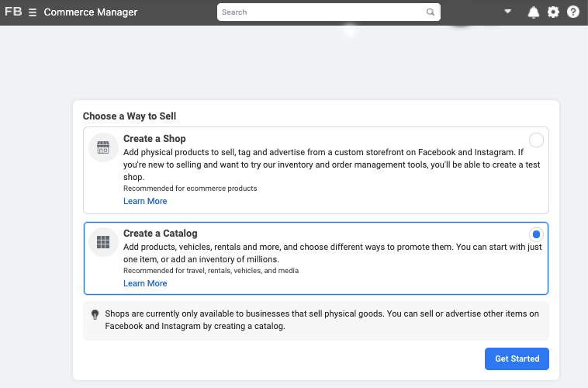Open the settings gear
588x388 pixels.
pyautogui.click(x=553, y=12)
